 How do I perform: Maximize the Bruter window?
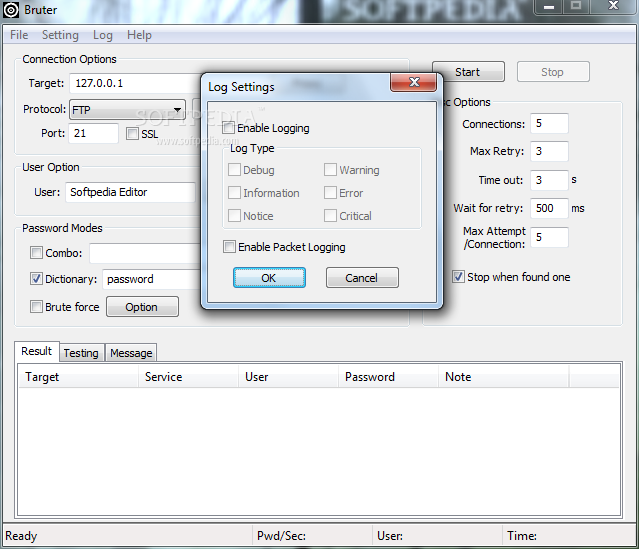click(576, 7)
